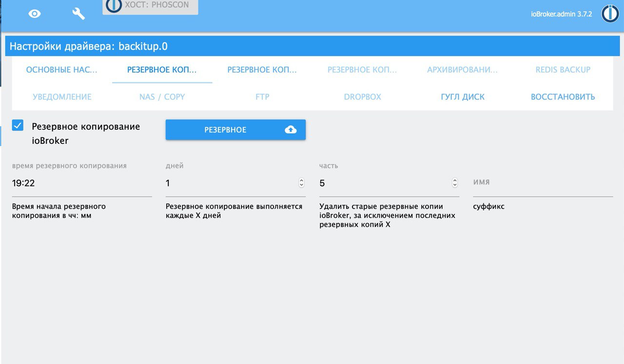Switch to the FTP tab
This screenshot has height=364, width=624.
click(x=262, y=96)
